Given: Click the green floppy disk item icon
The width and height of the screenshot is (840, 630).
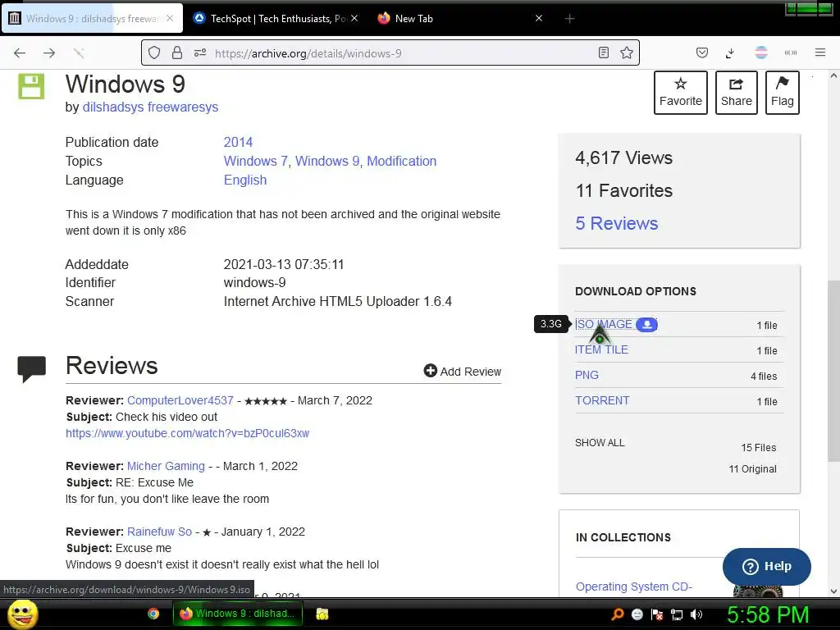Looking at the screenshot, I should pos(31,86).
